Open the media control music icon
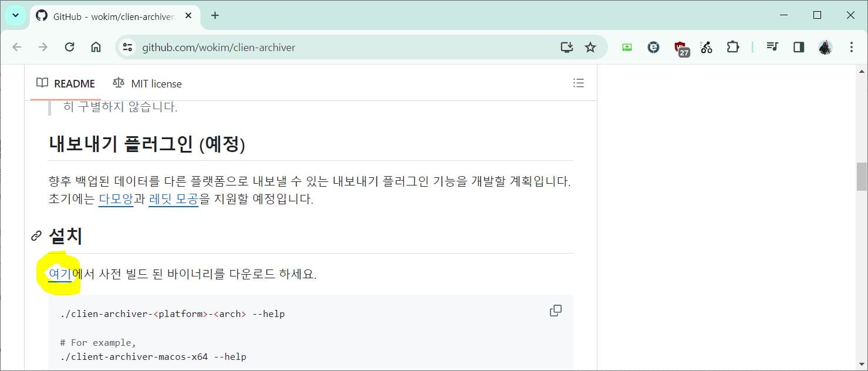Image resolution: width=868 pixels, height=371 pixels. 772,48
